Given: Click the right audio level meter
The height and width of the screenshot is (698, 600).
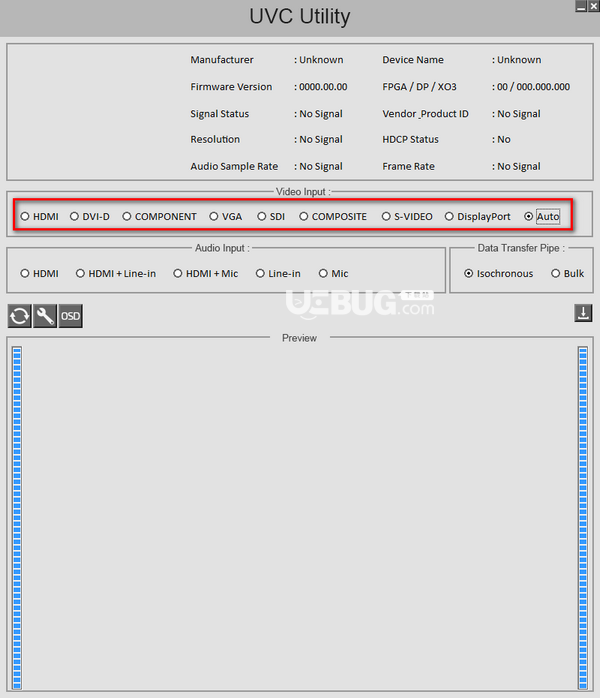Looking at the screenshot, I should click(583, 518).
